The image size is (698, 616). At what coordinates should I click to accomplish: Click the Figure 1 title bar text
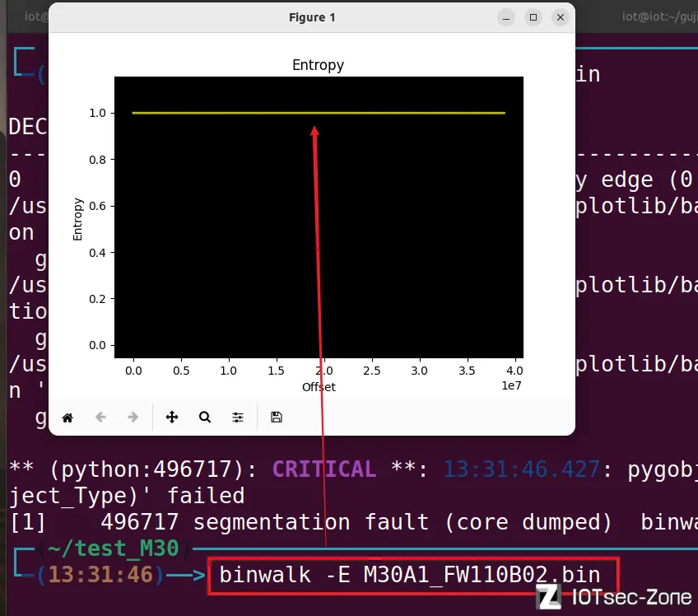[x=312, y=17]
